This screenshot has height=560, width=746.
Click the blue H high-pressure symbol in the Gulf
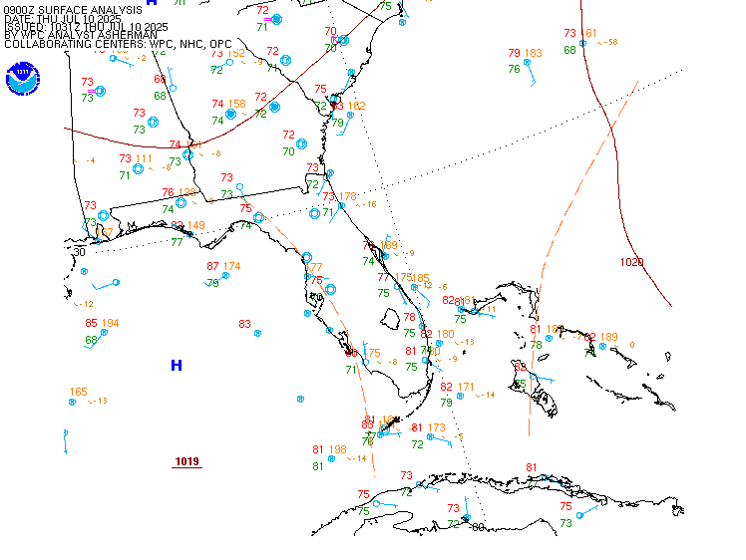[x=177, y=365]
